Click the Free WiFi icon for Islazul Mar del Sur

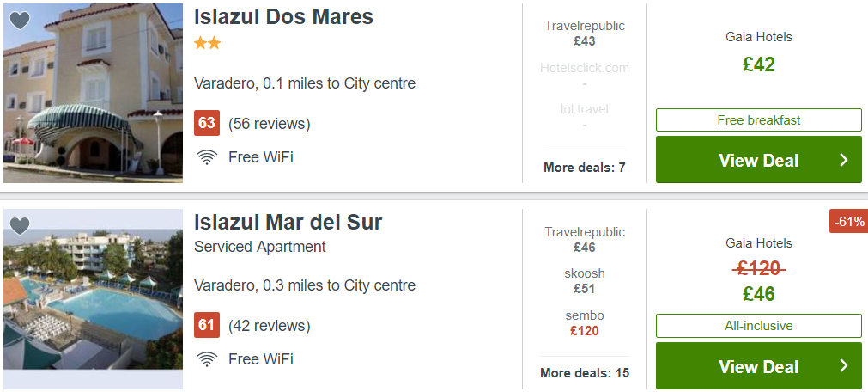coord(207,359)
